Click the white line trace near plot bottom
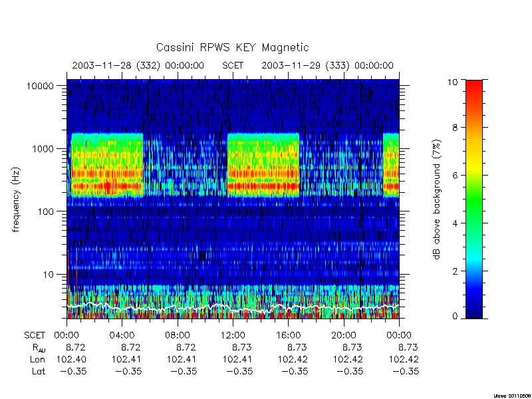 233,307
